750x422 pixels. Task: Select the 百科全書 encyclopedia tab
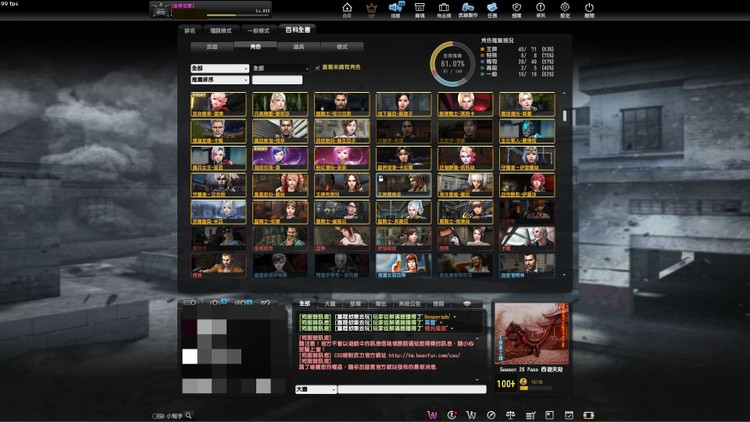[298, 30]
